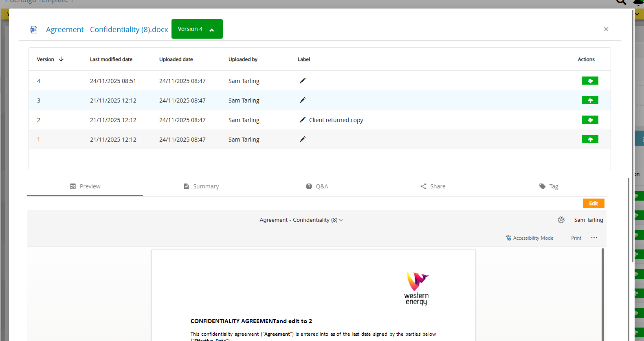The height and width of the screenshot is (341, 644).
Task: Click the Client returned copy label text
Action: (x=336, y=120)
